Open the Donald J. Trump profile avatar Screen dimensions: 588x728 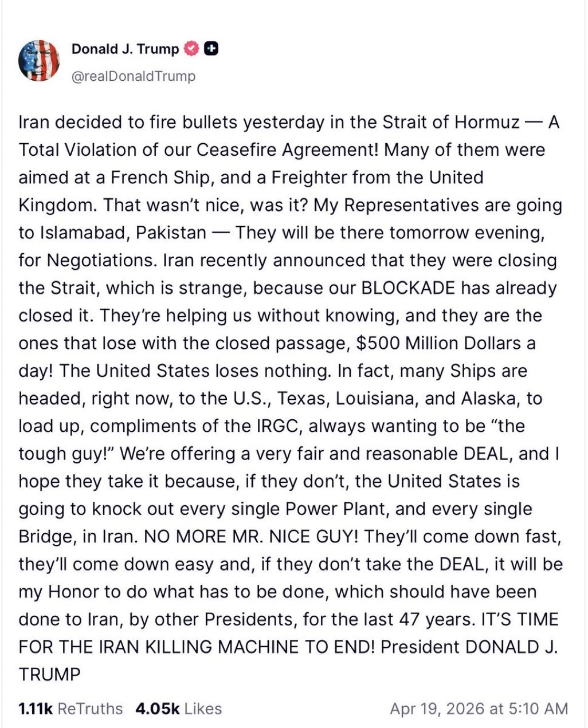tap(39, 61)
